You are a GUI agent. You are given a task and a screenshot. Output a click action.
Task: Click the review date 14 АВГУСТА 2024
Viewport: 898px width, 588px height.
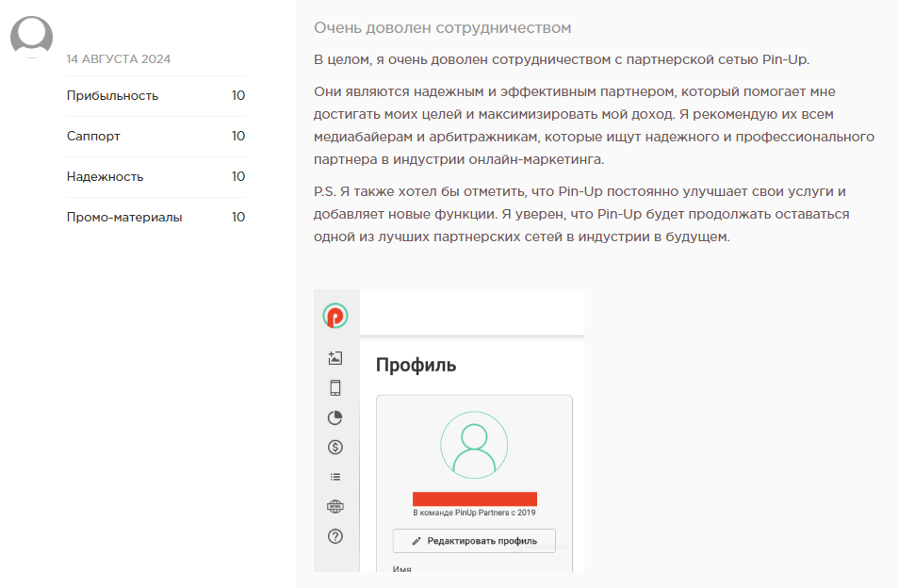coord(119,59)
